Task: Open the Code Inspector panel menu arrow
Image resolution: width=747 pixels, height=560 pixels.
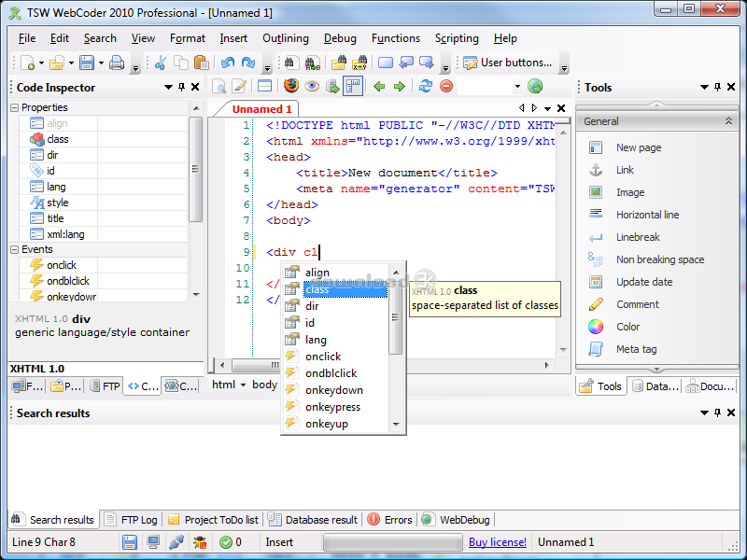Action: (x=168, y=87)
